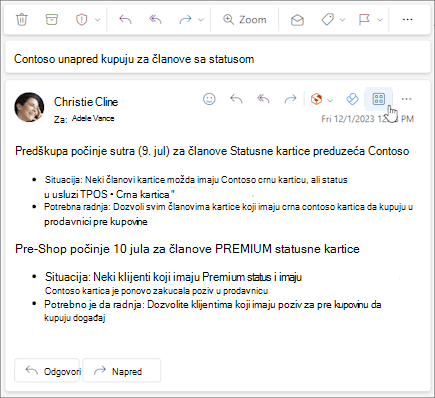
Task: Open the tag categories dropdown arrow
Action: [x=342, y=20]
